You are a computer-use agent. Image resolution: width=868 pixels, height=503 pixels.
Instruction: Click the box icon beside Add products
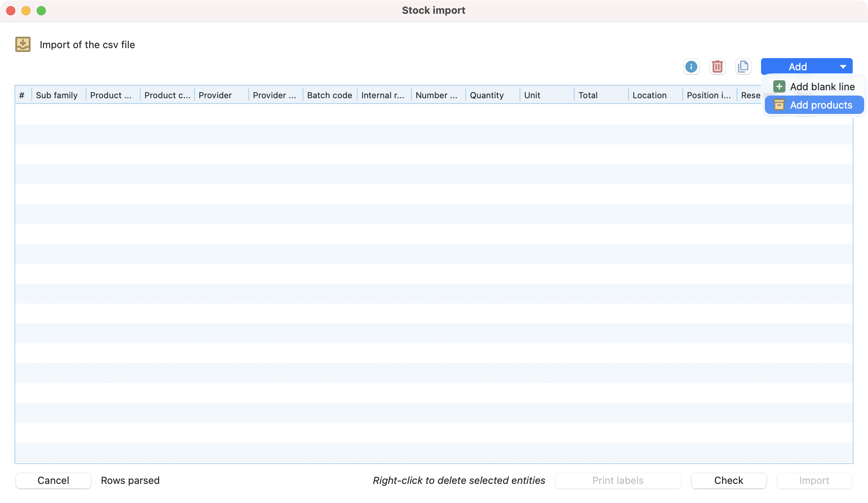(779, 105)
